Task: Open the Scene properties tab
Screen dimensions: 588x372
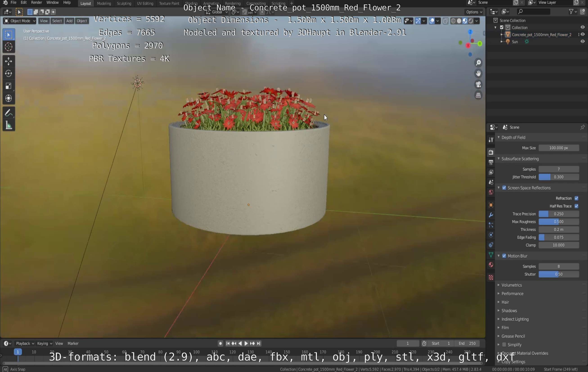Action: [x=491, y=182]
